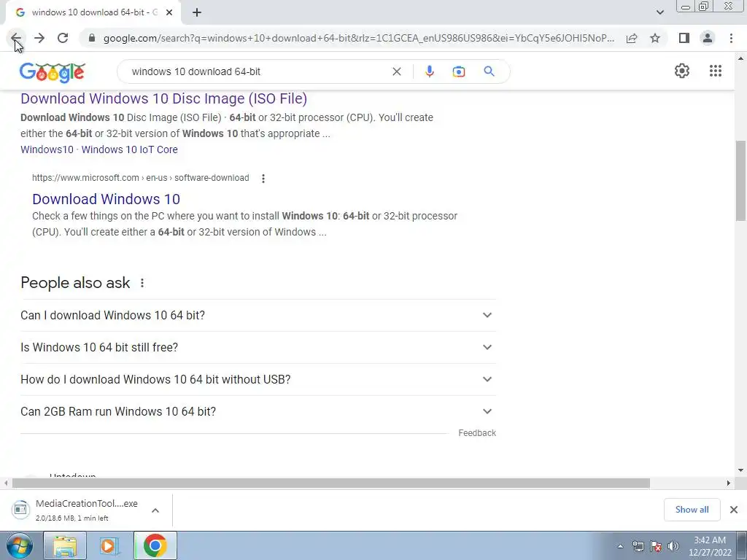Bookmark this page with the star icon

pyautogui.click(x=655, y=38)
